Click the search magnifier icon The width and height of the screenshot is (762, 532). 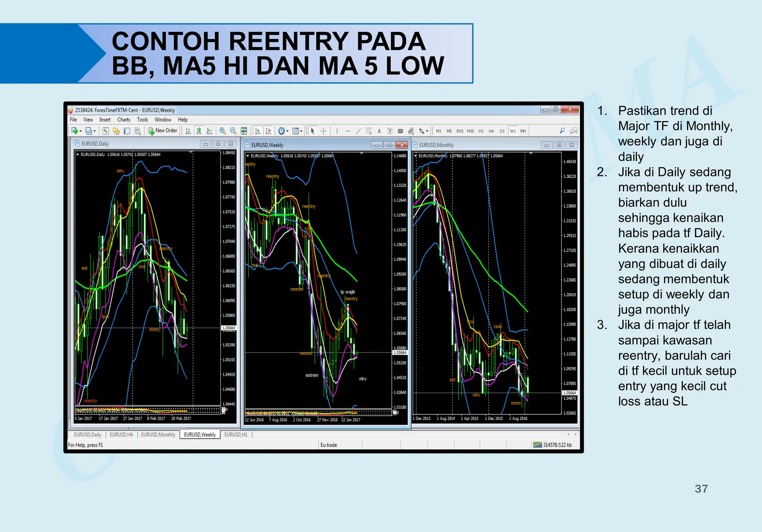pos(562,131)
